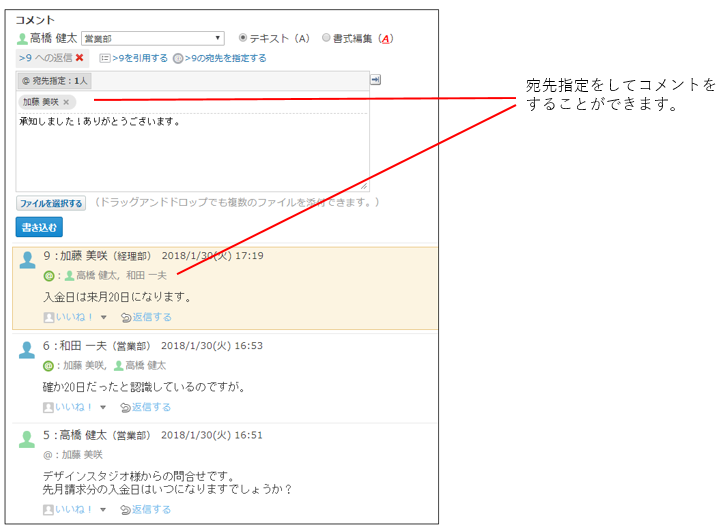
Task: Click 返信する on comment 9
Action: pos(152,317)
